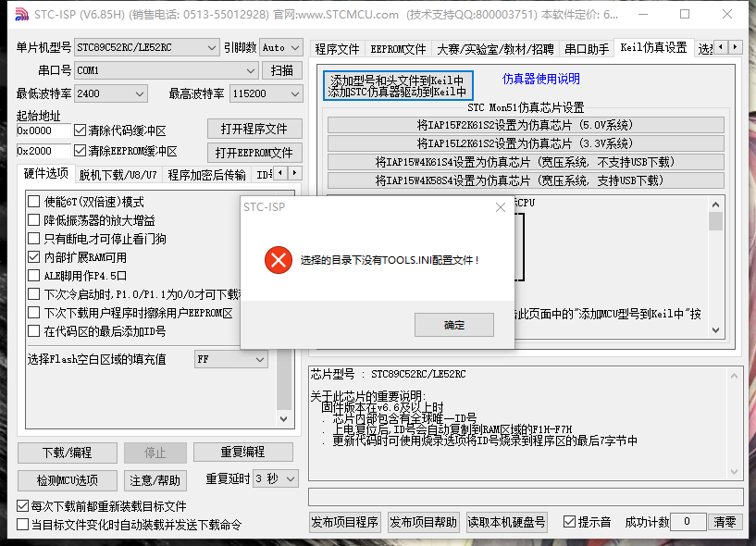Set IAP15W4K58S4 as simulation chip button
756x546 pixels.
[526, 180]
